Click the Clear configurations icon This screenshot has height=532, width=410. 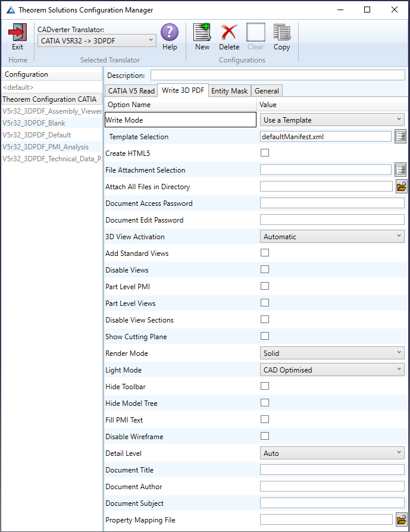tap(255, 32)
